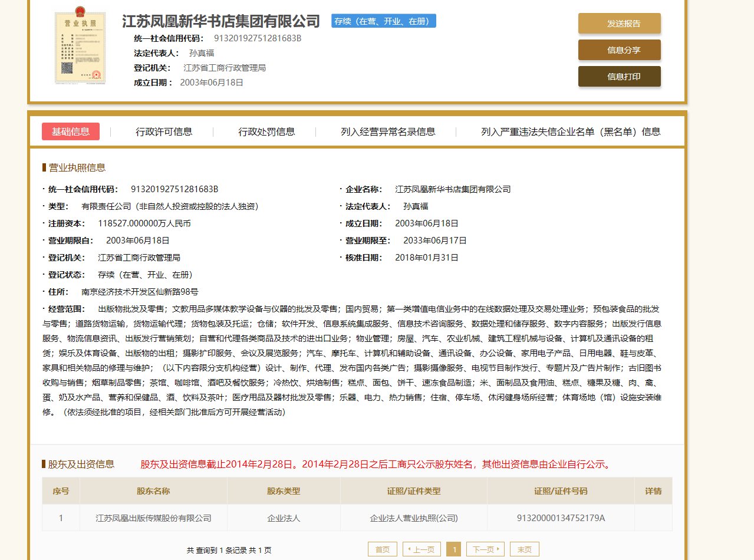Click the 发送报告 button

coord(619,24)
